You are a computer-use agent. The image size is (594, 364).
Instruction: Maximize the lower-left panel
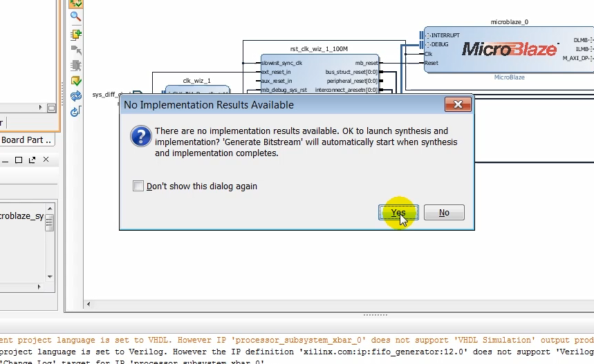tap(19, 160)
